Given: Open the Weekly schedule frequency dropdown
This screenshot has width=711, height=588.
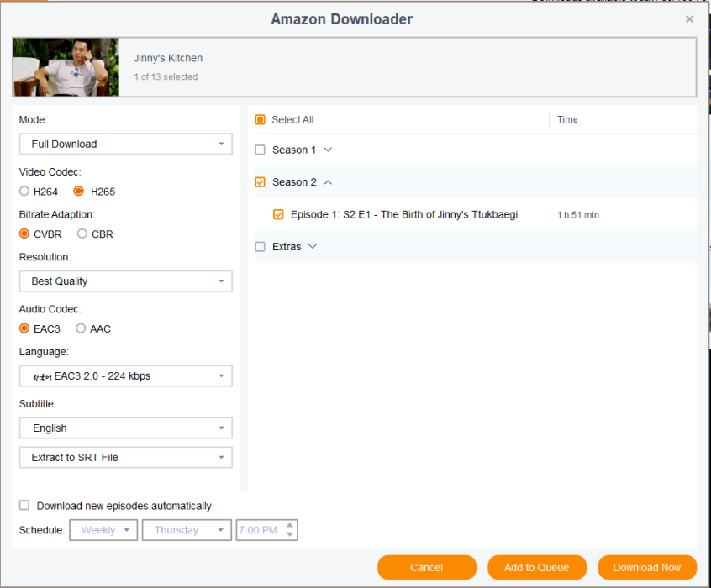Looking at the screenshot, I should [x=103, y=530].
